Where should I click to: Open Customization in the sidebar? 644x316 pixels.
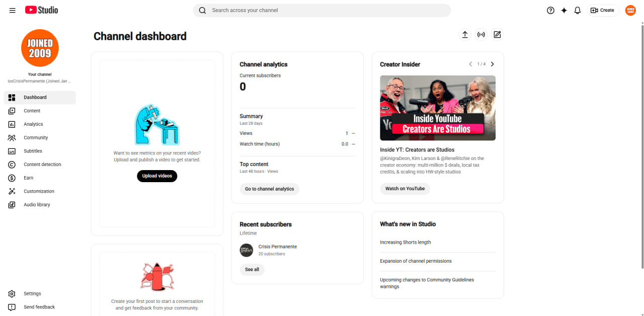click(x=40, y=191)
